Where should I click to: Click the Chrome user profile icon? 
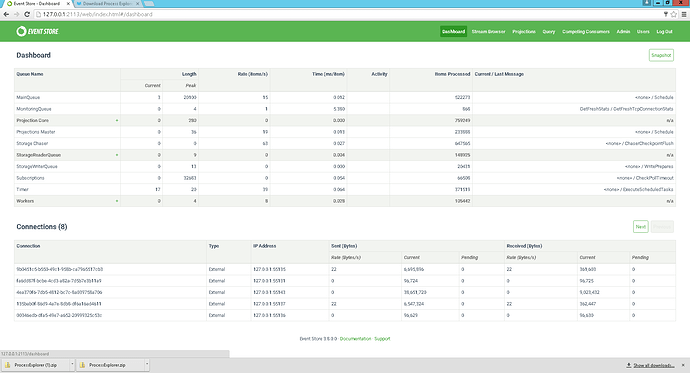[646, 3]
